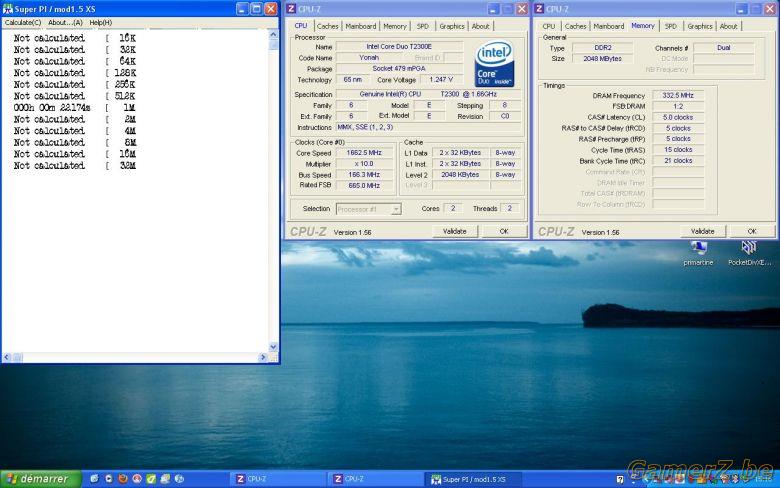Select the 1M result row '000h 00m 22.174s'
The width and height of the screenshot is (780, 488).
[75, 108]
